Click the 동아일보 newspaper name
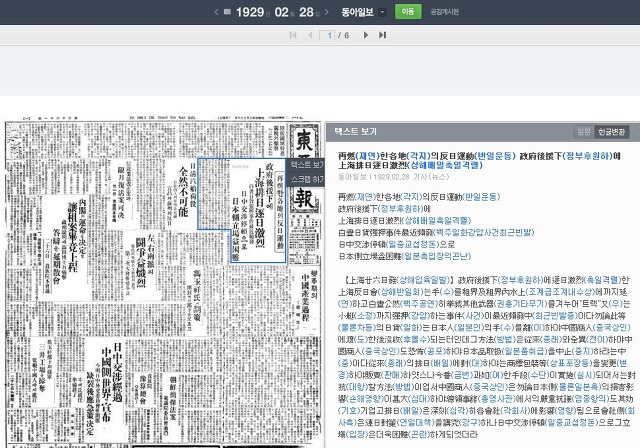Viewport: 640px width, 448px height. 358,12
